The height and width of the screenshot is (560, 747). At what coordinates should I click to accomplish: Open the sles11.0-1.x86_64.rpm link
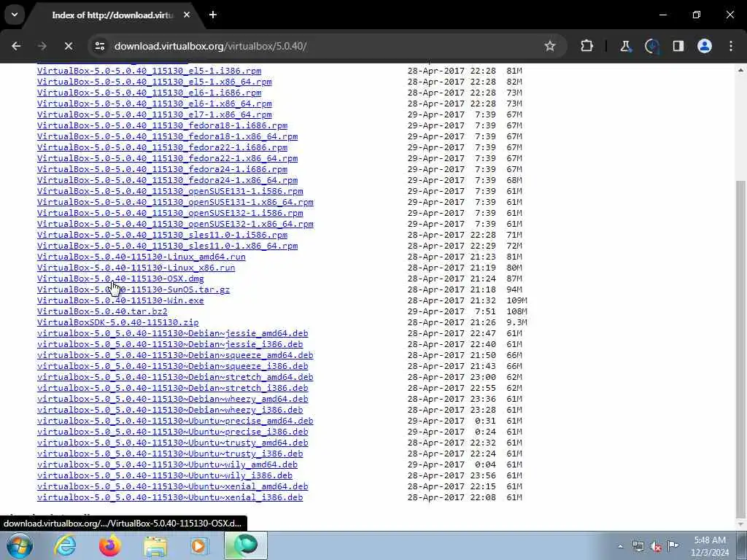pos(168,246)
